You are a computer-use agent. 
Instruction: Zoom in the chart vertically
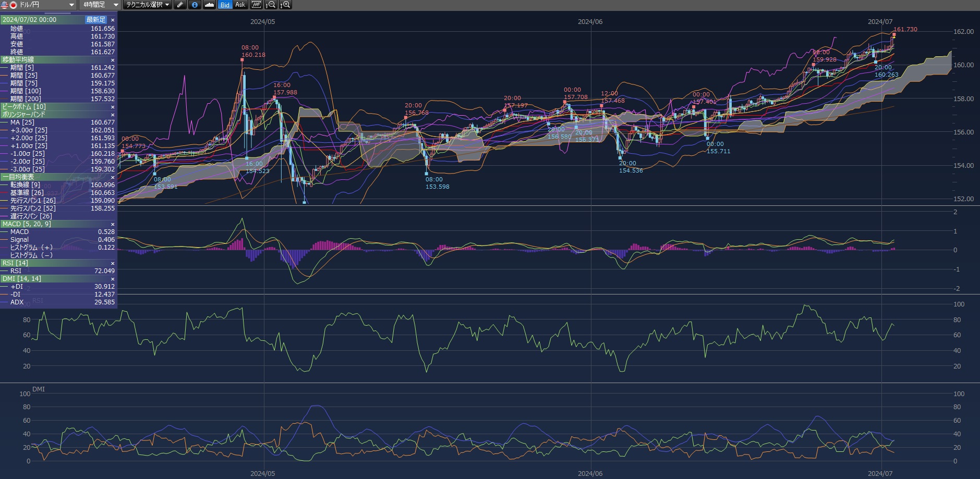(x=285, y=5)
